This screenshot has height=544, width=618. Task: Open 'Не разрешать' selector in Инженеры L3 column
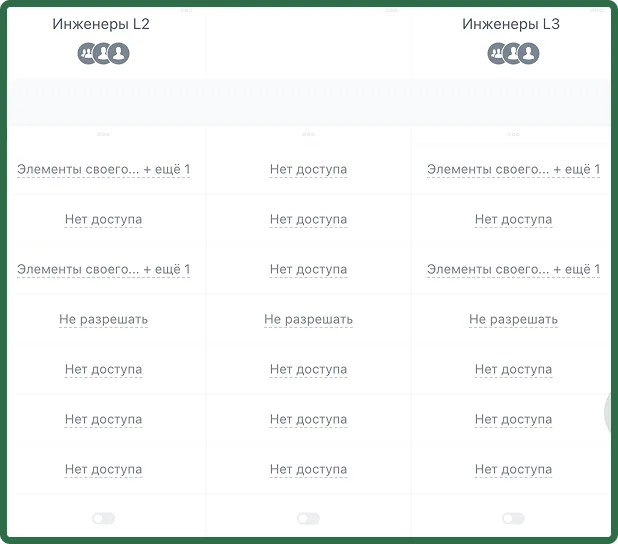point(514,319)
